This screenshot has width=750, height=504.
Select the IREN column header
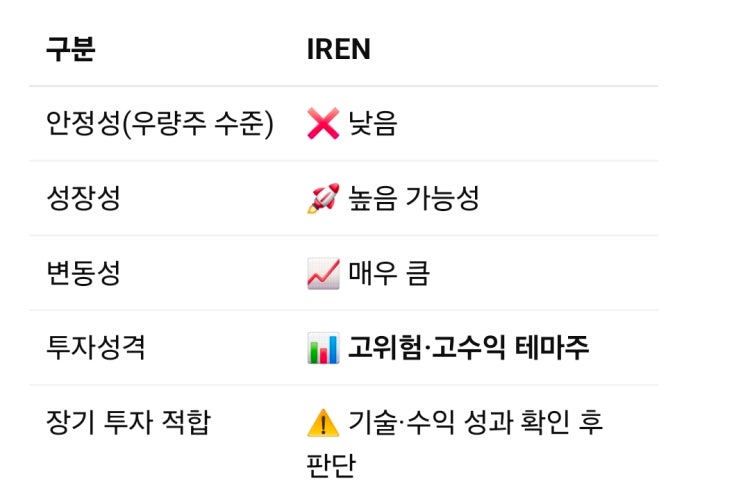(x=338, y=49)
